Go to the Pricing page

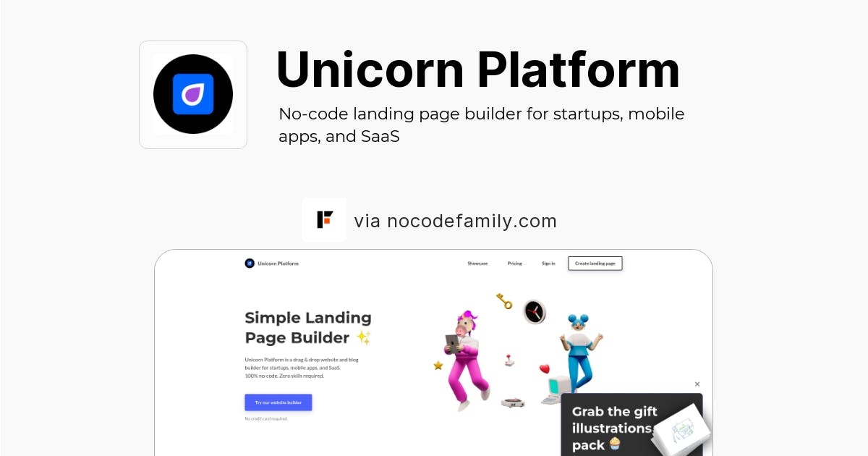point(514,263)
